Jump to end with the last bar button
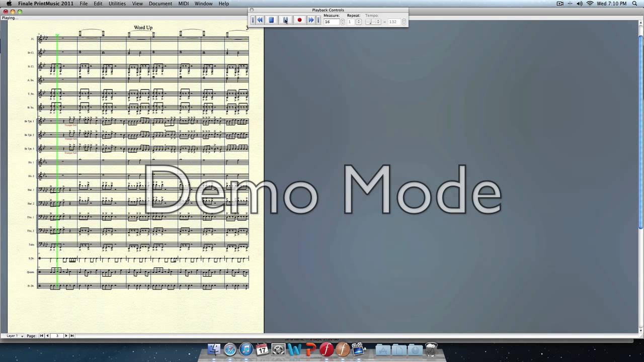 coord(318,20)
